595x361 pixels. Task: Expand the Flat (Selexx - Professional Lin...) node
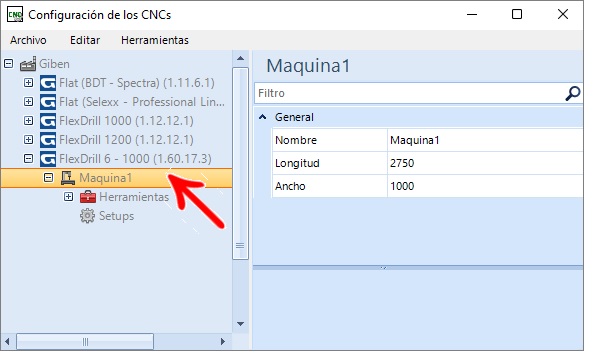(28, 101)
